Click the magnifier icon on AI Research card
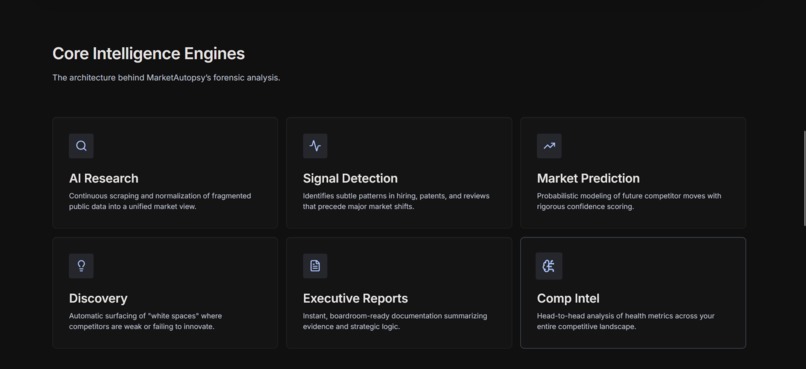Screen dimensions: 806x369 pyautogui.click(x=81, y=146)
